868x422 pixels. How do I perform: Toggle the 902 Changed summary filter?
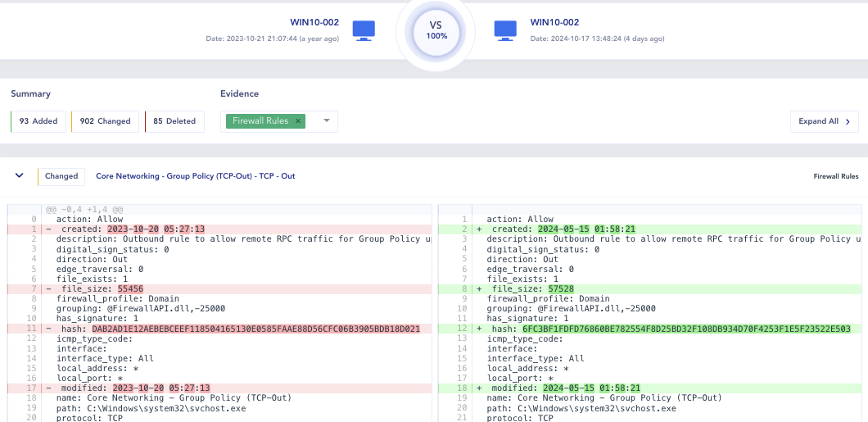pyautogui.click(x=105, y=121)
